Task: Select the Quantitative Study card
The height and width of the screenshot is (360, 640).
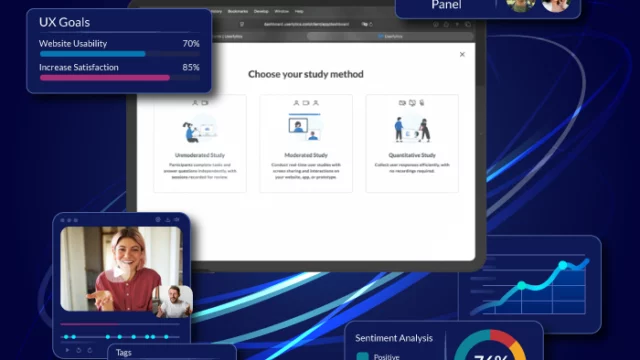Action: 412,143
